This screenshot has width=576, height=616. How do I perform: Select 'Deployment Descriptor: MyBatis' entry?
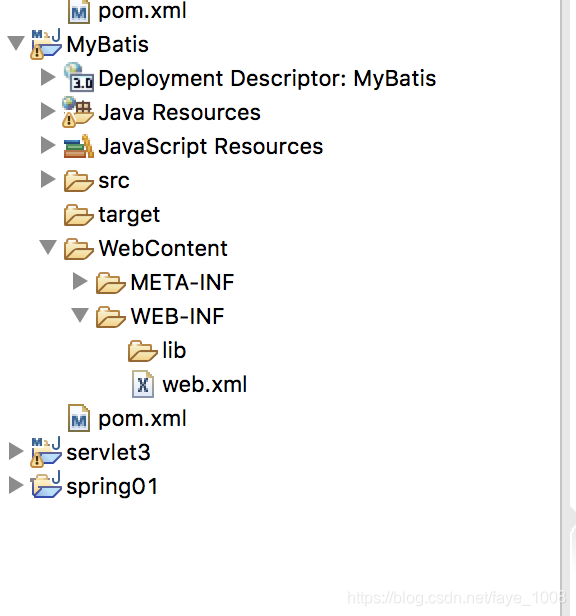(267, 78)
